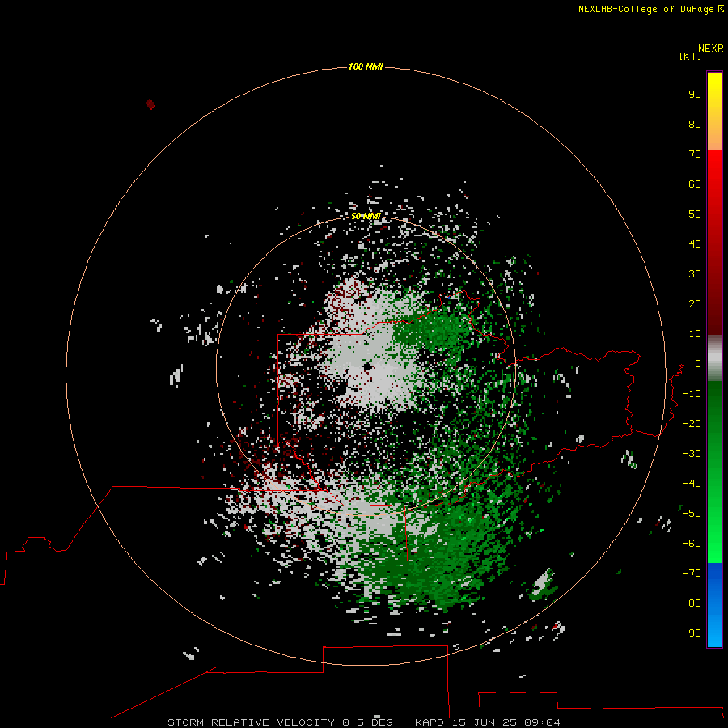Click the 100 NMI range ring label

coord(366,67)
